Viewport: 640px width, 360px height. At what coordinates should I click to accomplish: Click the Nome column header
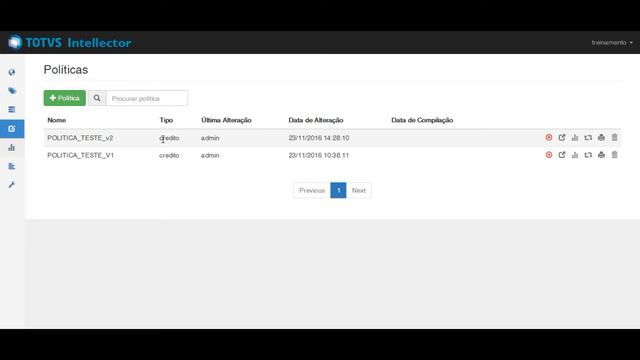pyautogui.click(x=57, y=120)
